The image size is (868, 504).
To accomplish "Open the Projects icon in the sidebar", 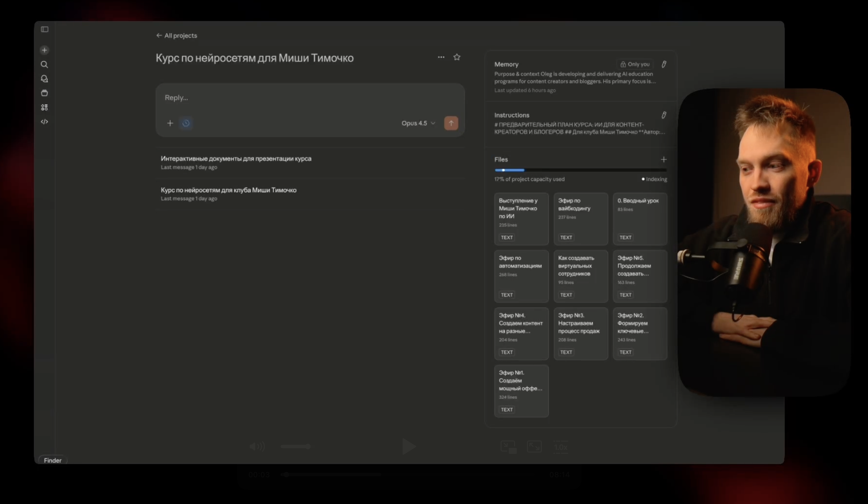I will [x=44, y=93].
